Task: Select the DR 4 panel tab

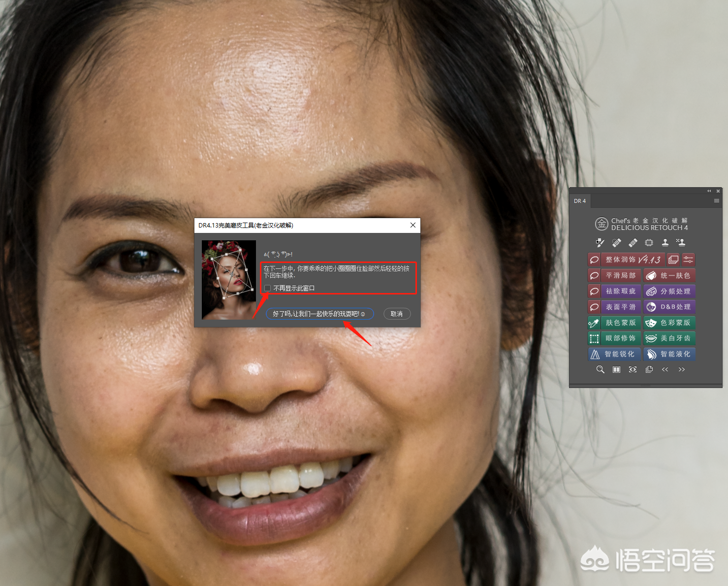Action: (580, 201)
